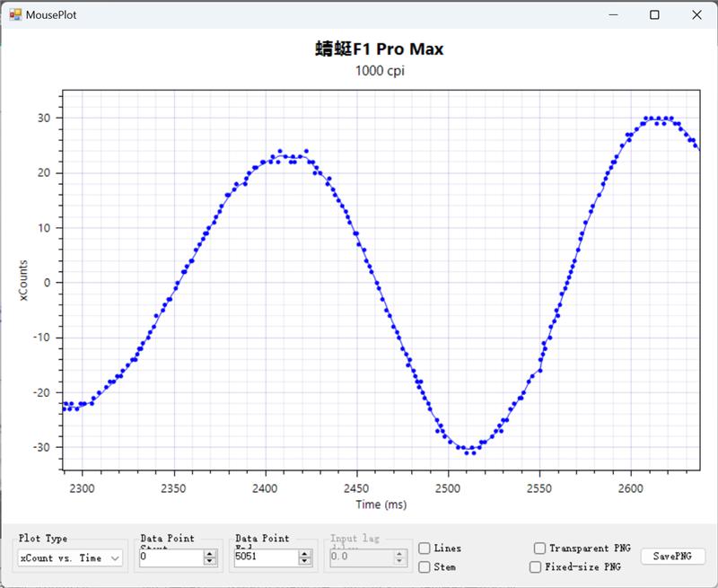The width and height of the screenshot is (718, 588).
Task: Increase Data Point End with up arrow
Action: pyautogui.click(x=305, y=554)
